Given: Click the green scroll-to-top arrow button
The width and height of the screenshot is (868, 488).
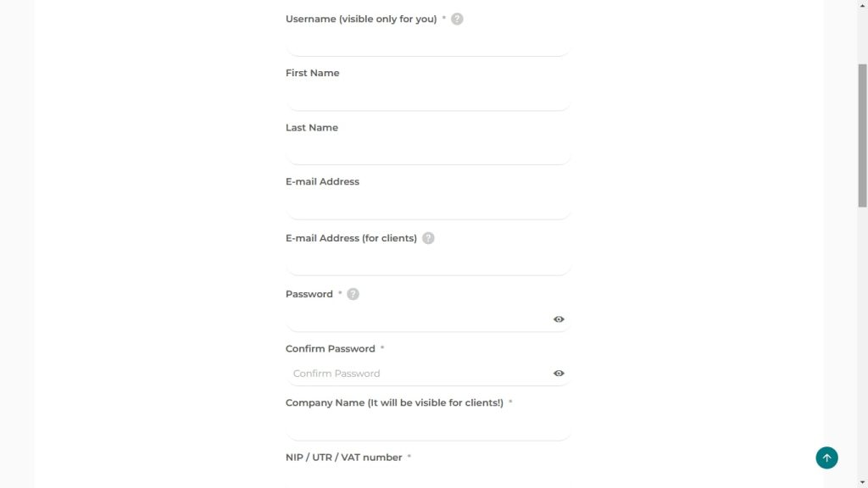Looking at the screenshot, I should pyautogui.click(x=826, y=457).
